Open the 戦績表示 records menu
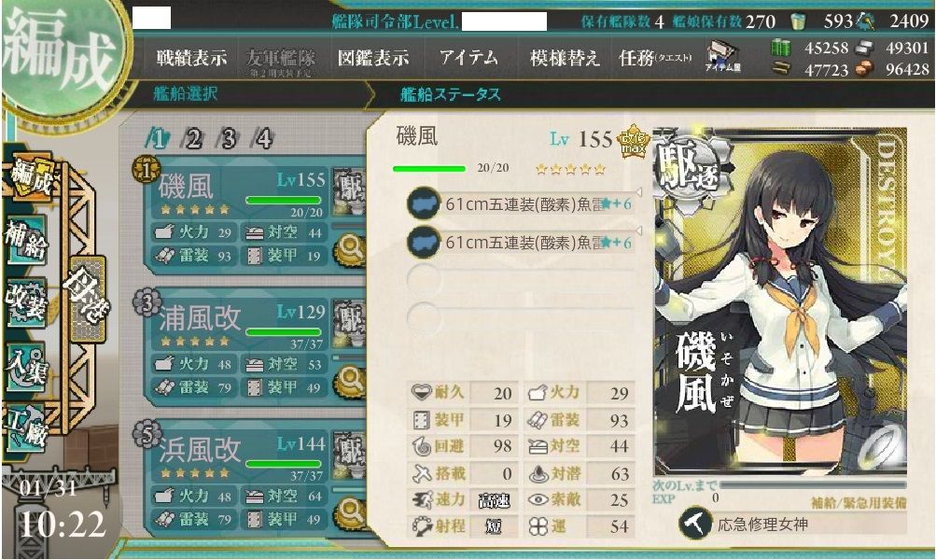 click(191, 58)
